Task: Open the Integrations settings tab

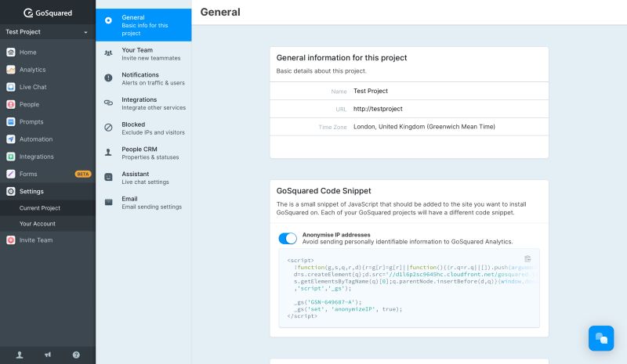Action: point(143,103)
